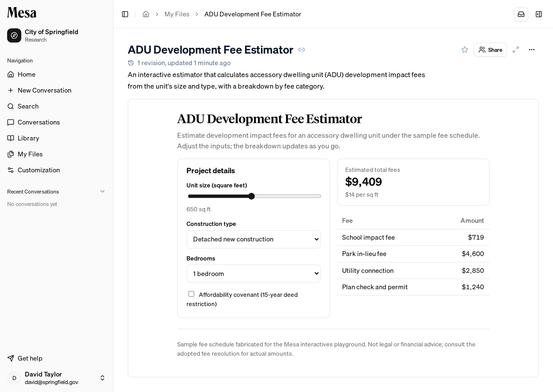The height and width of the screenshot is (392, 553).
Task: Open the Library page
Action: [57, 138]
